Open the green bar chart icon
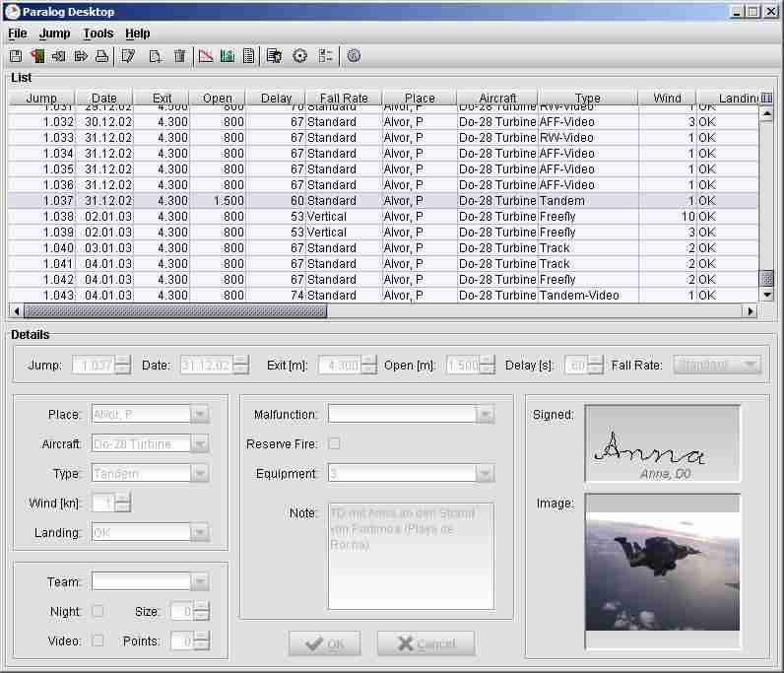784x673 pixels. pyautogui.click(x=228, y=56)
